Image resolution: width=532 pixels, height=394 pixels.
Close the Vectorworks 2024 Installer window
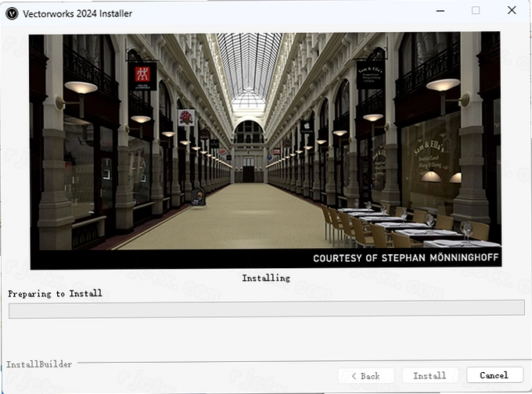[x=512, y=10]
